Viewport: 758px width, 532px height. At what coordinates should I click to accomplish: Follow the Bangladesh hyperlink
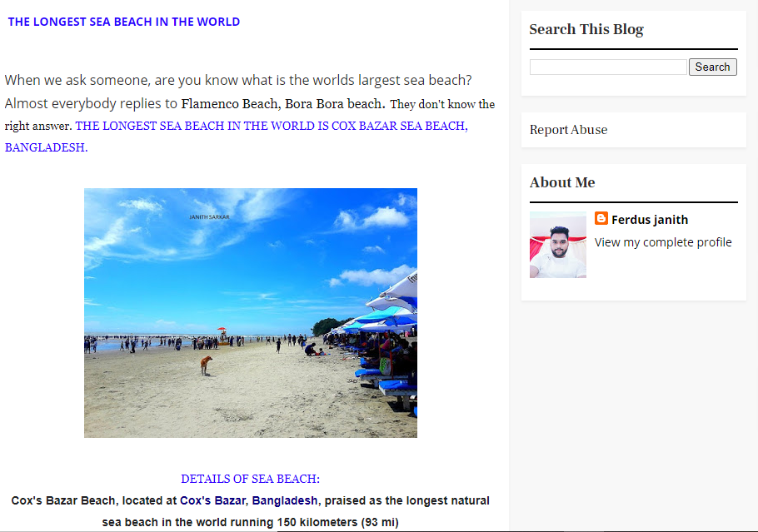point(285,500)
